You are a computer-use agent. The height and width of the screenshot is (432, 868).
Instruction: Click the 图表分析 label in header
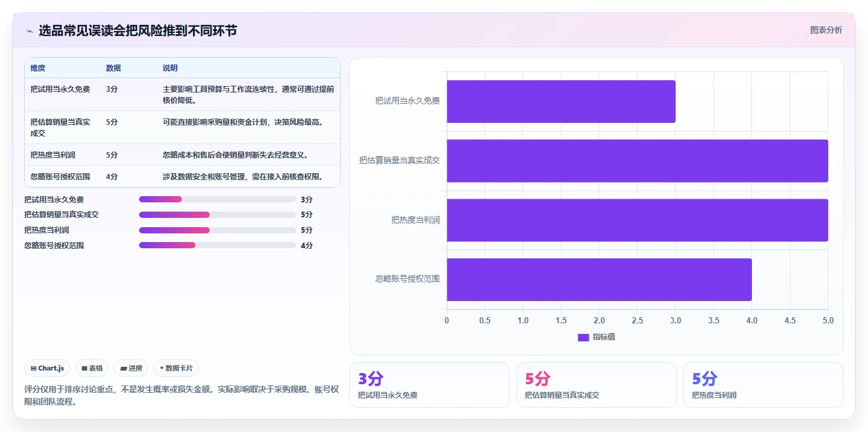826,30
